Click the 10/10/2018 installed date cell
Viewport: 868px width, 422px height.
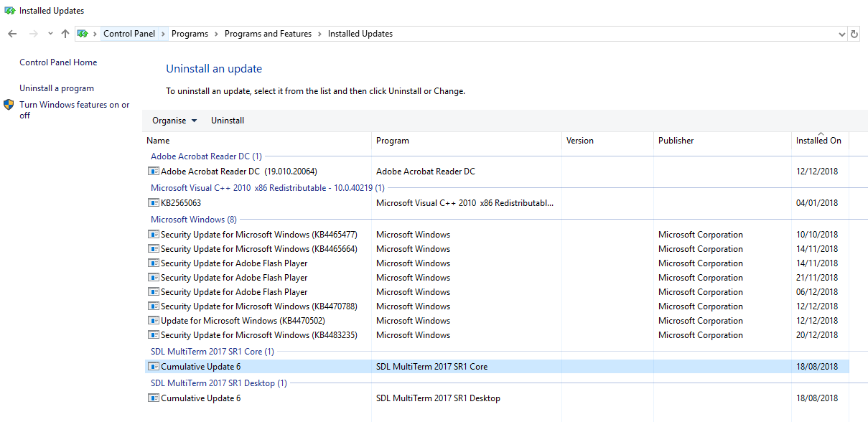pos(817,235)
